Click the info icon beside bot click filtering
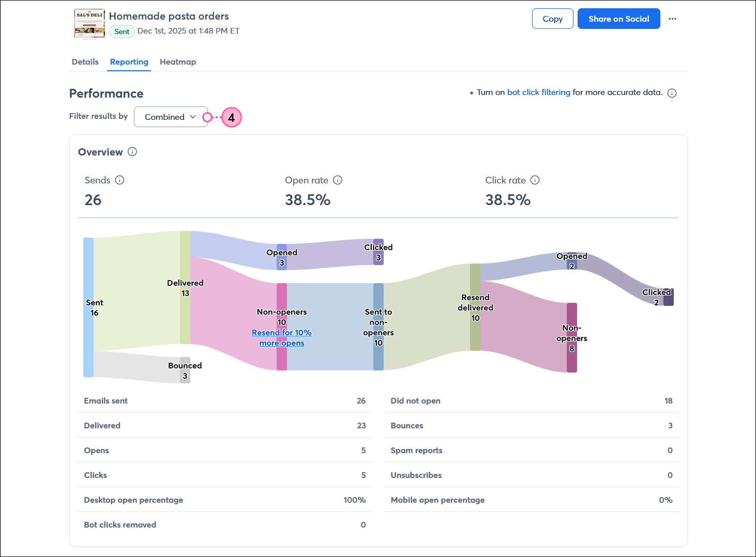 (x=672, y=92)
